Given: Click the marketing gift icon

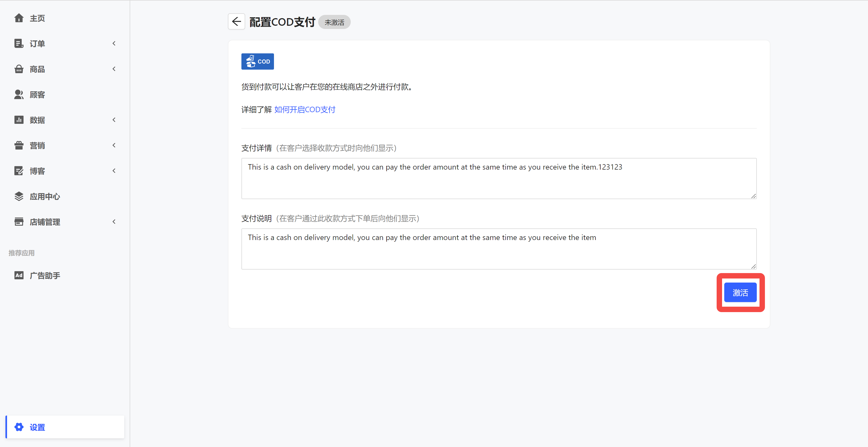Looking at the screenshot, I should point(19,145).
